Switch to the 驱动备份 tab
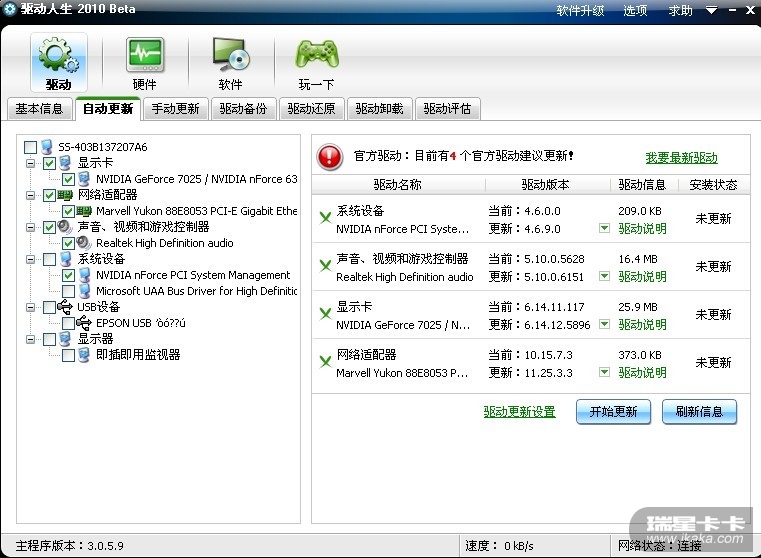The width and height of the screenshot is (761, 558). (243, 109)
